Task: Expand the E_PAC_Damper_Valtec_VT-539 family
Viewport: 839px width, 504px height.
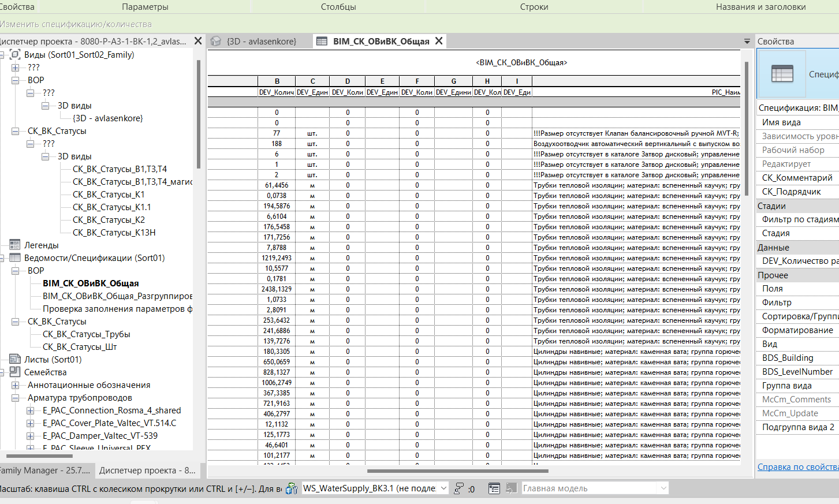Action: click(x=31, y=436)
